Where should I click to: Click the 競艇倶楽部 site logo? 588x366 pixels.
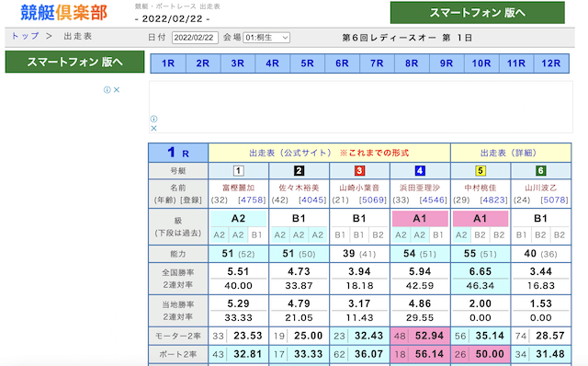63,12
